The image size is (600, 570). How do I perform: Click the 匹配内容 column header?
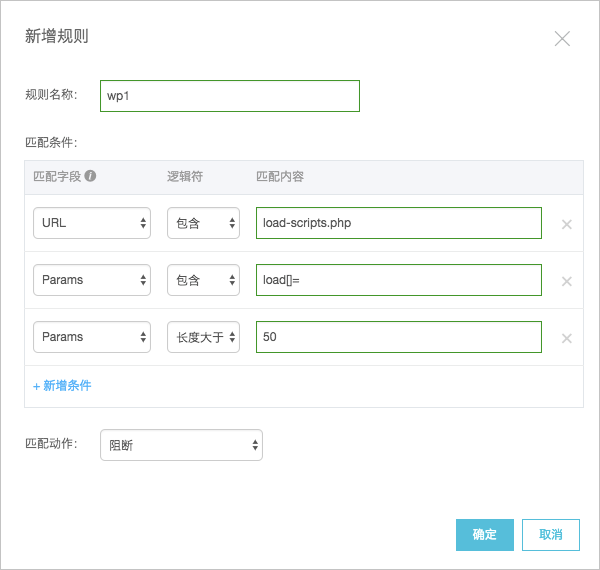pyautogui.click(x=280, y=176)
